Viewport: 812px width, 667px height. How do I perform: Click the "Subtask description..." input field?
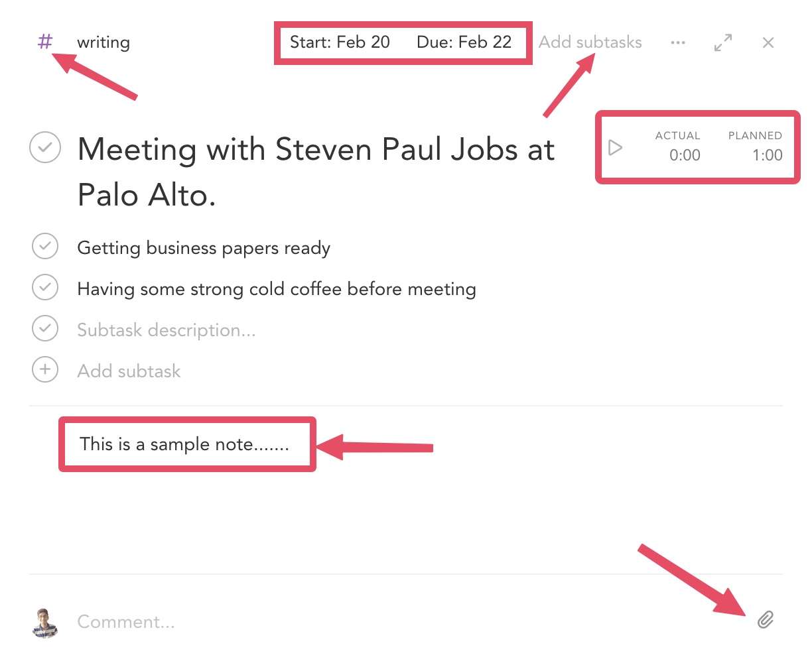167,330
